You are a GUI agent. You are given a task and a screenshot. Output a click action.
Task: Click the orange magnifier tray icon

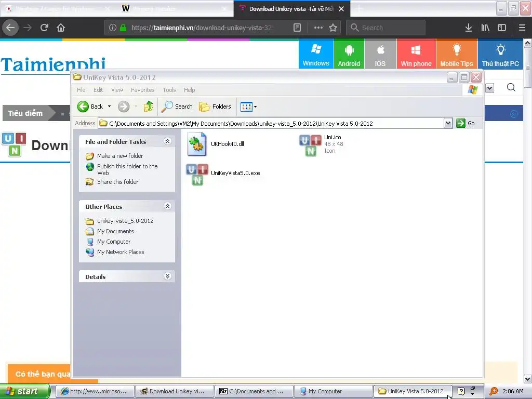[494, 391]
